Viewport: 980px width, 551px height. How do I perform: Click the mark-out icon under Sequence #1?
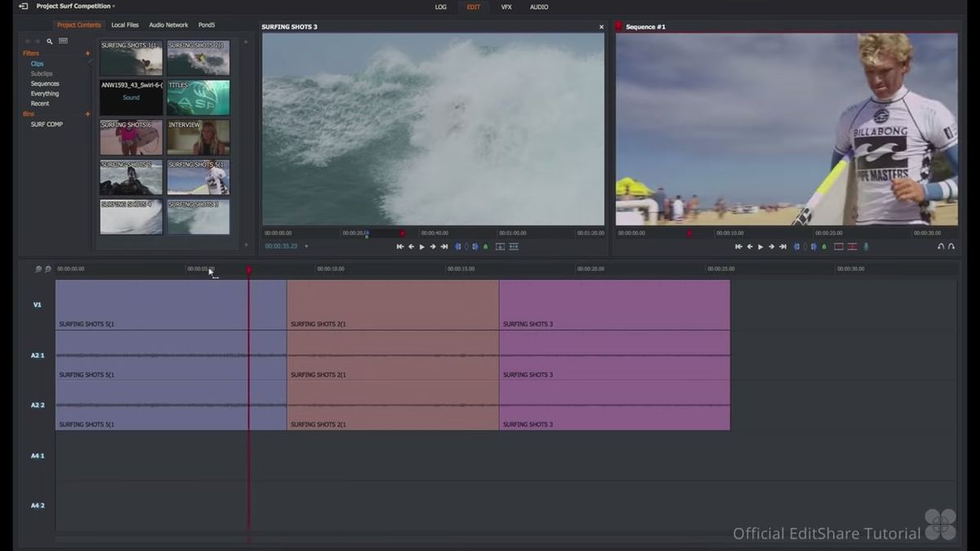click(814, 247)
